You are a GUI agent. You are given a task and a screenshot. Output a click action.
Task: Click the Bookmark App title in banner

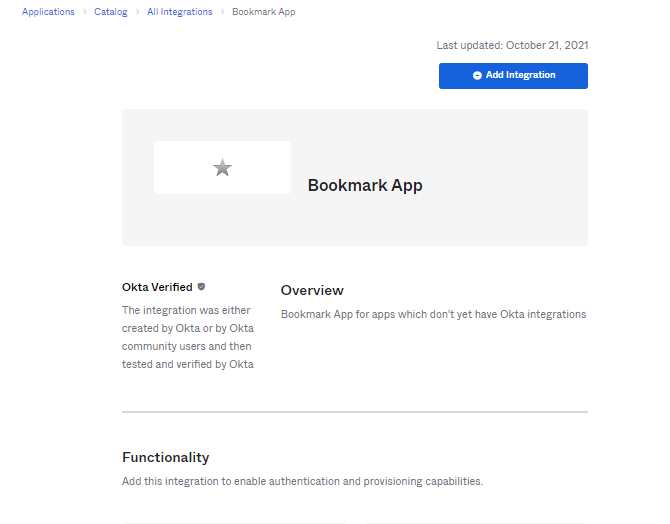click(364, 186)
